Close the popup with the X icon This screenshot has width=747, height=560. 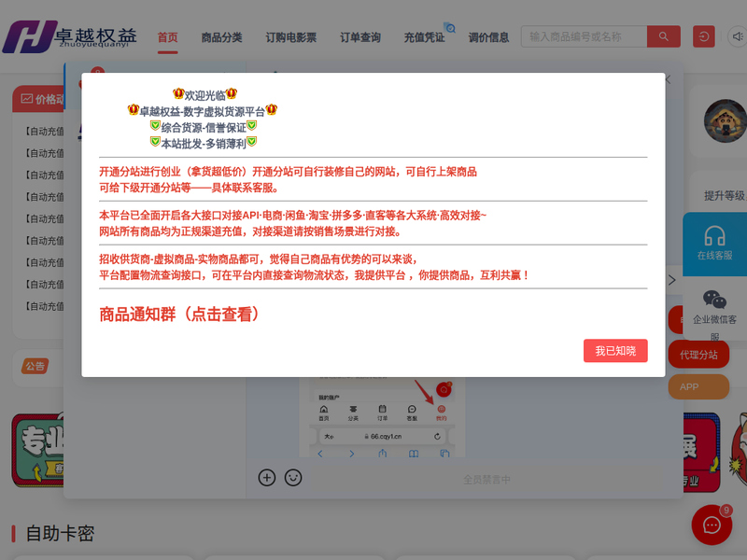tap(668, 79)
